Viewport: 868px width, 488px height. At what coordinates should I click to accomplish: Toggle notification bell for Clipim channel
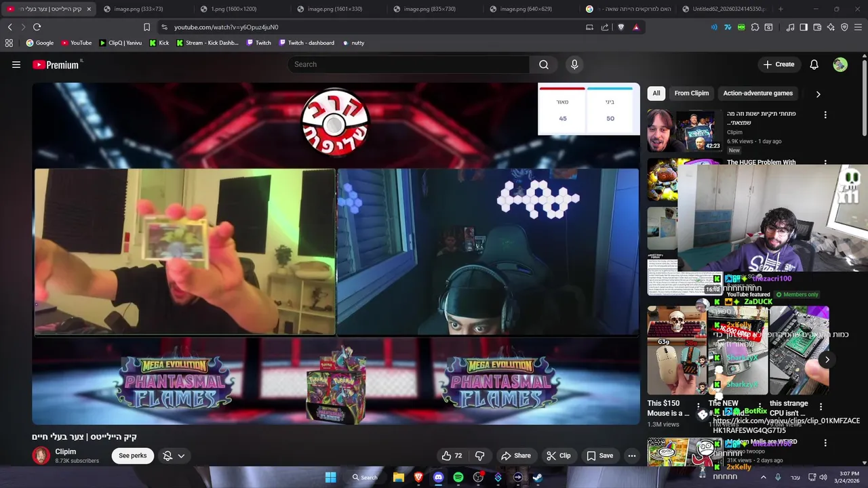167,455
